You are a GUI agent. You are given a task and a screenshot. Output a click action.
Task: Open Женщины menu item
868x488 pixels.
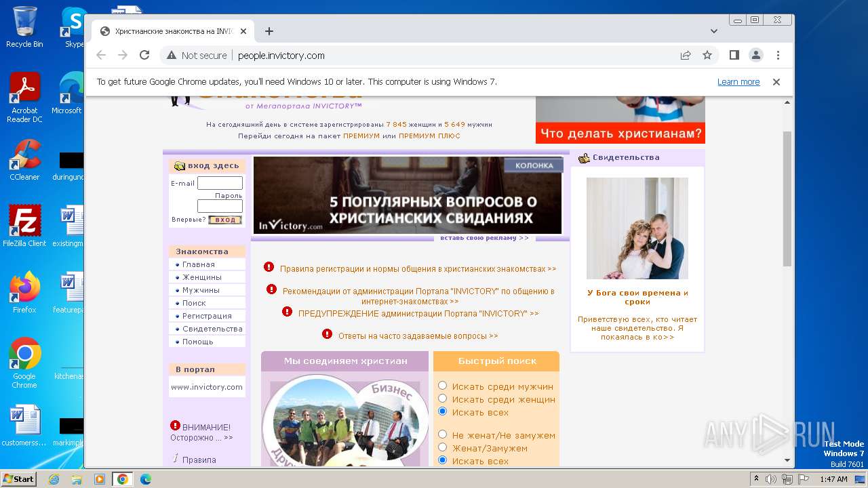click(x=202, y=277)
